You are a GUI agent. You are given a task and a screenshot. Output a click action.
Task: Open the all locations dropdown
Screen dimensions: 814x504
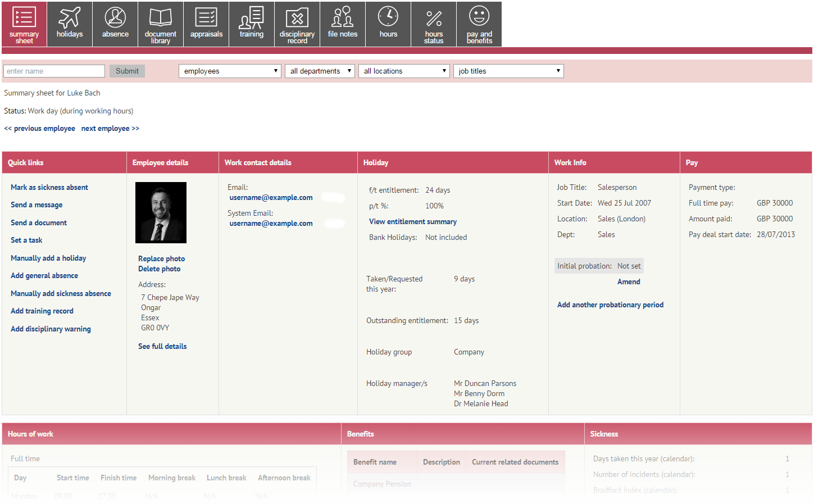click(x=404, y=71)
